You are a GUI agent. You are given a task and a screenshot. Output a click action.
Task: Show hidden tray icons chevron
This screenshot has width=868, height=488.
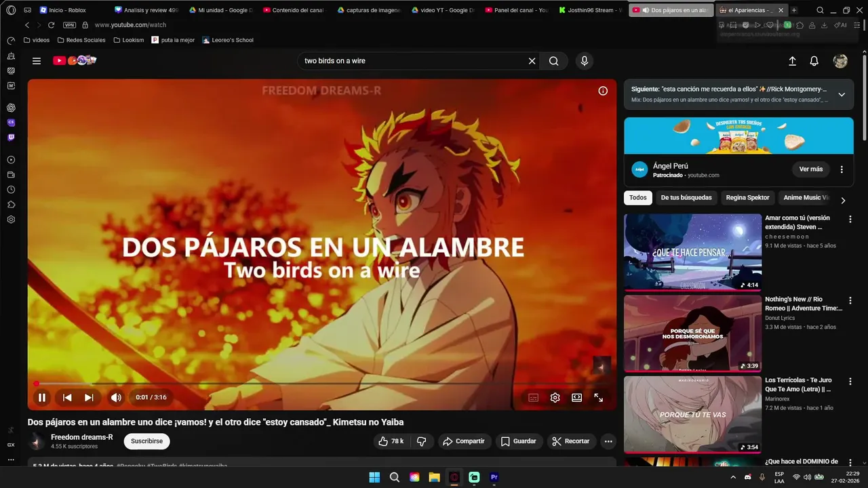coord(733,477)
